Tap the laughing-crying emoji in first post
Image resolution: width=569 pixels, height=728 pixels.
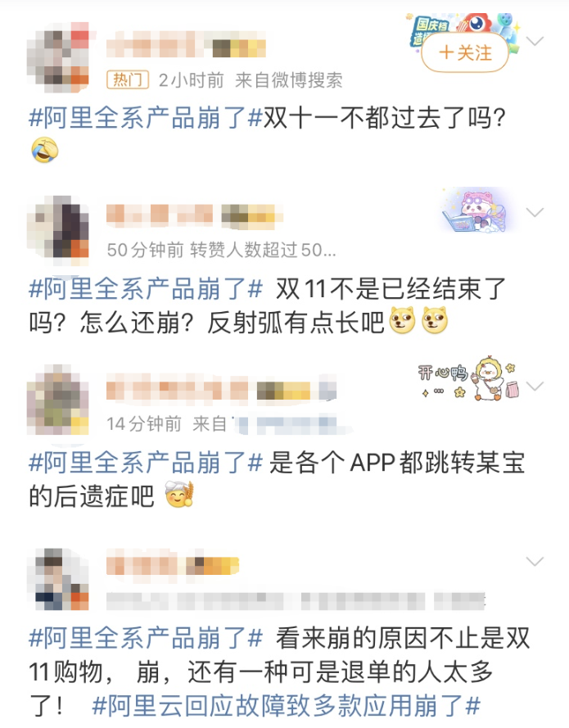(x=45, y=151)
